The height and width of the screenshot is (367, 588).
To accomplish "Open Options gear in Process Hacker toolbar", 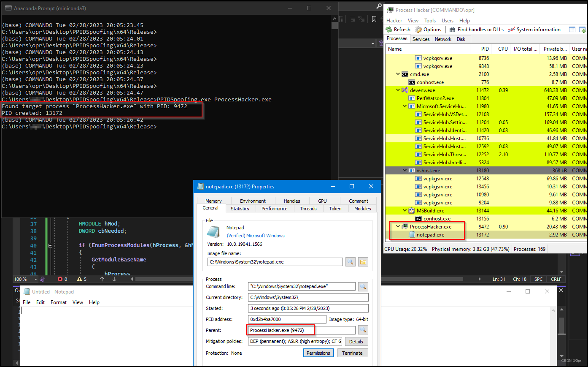I will click(418, 30).
